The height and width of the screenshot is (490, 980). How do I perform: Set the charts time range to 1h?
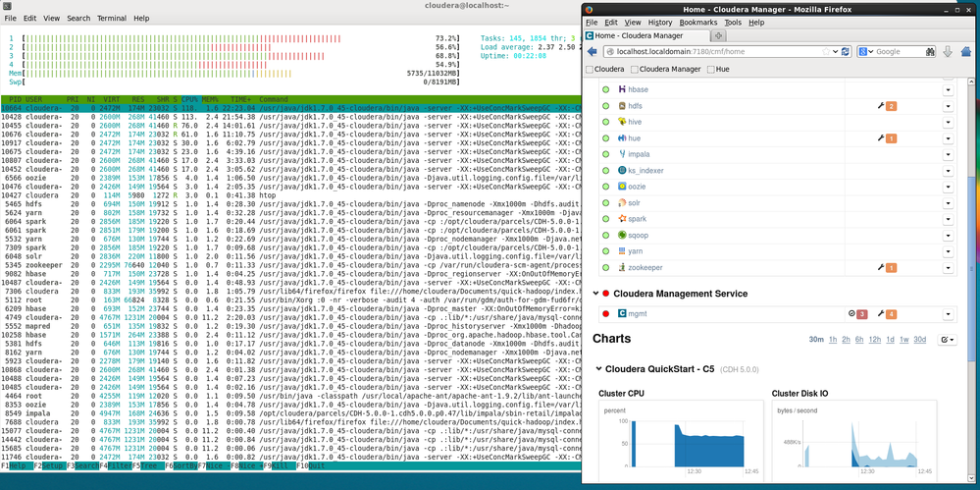coord(834,340)
